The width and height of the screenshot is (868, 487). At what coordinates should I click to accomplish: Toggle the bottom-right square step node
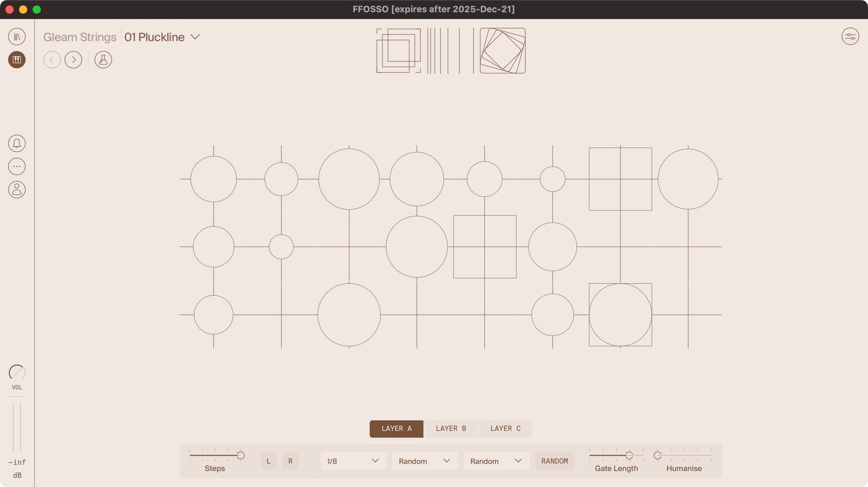[x=620, y=315]
